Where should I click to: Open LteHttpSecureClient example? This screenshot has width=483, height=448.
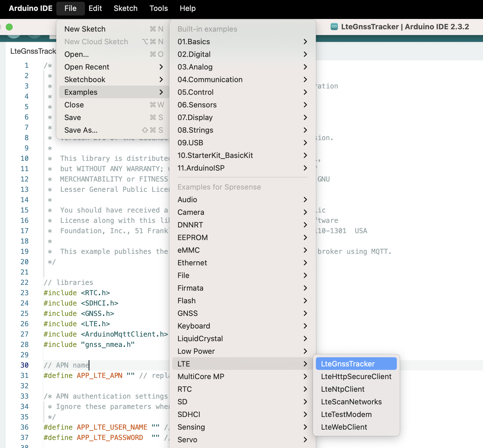tap(356, 376)
